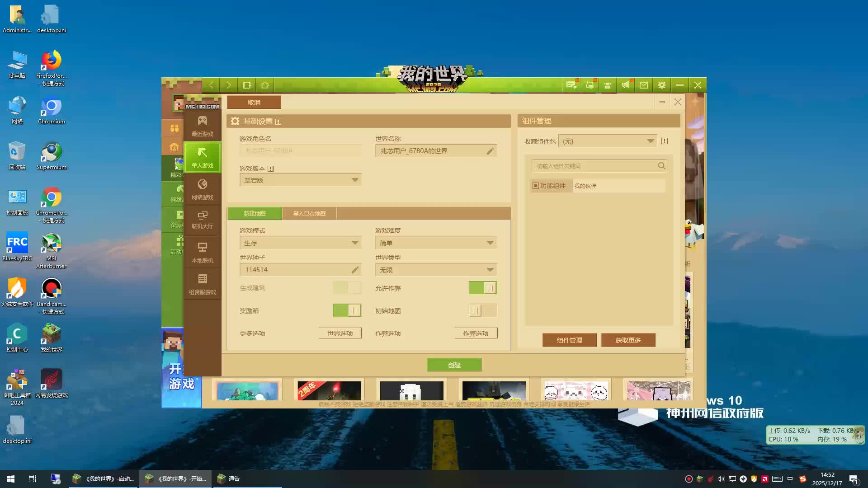Switch to the 导入已有地图 tab
The height and width of the screenshot is (488, 868).
pyautogui.click(x=309, y=213)
